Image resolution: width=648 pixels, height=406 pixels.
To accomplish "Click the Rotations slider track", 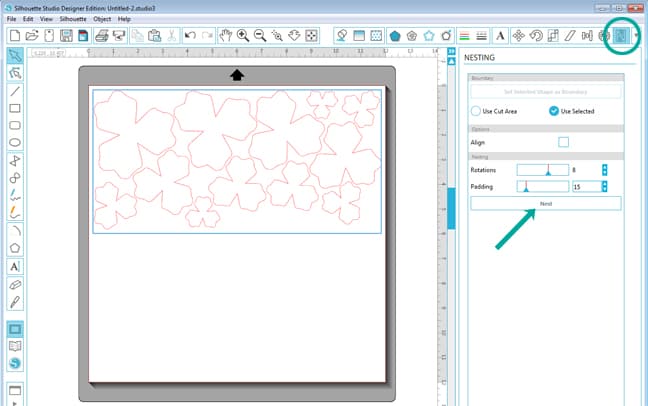I will tap(541, 170).
